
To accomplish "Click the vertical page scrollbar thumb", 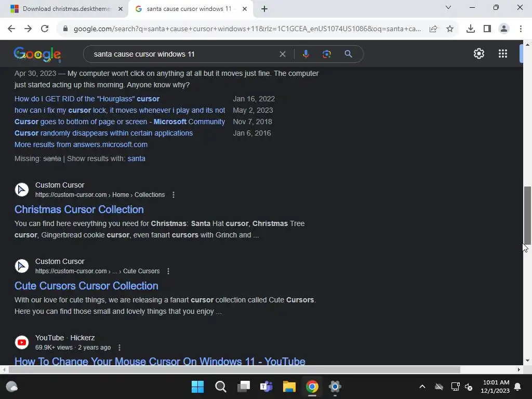I will click(x=527, y=215).
